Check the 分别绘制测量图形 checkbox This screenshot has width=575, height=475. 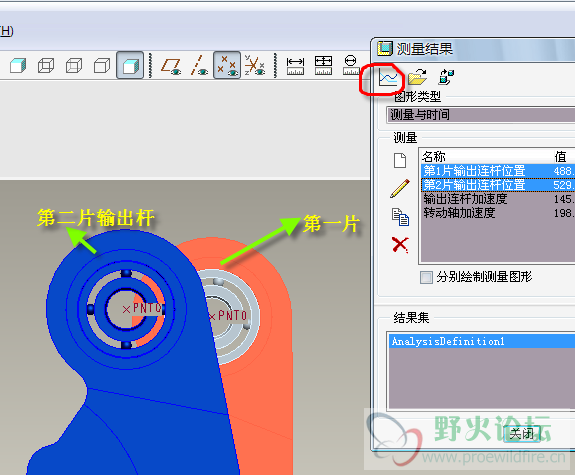(x=426, y=277)
